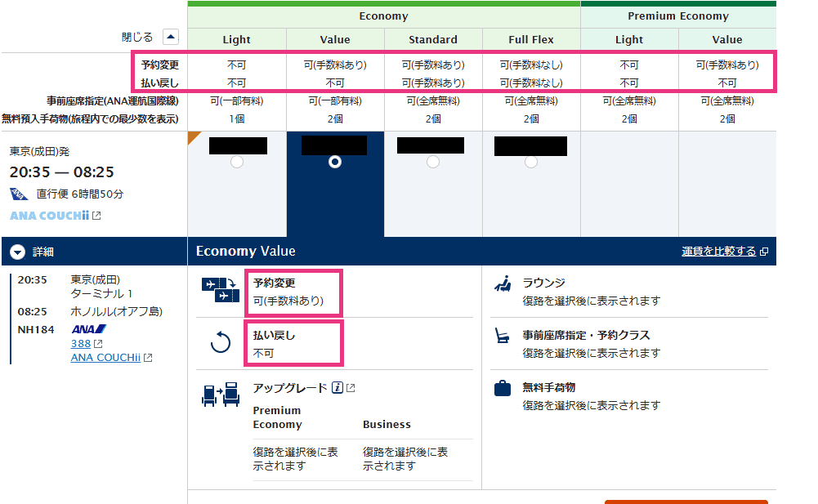This screenshot has width=818, height=504.
Task: Click the 予約変更 plane-change icon
Action: (x=220, y=290)
